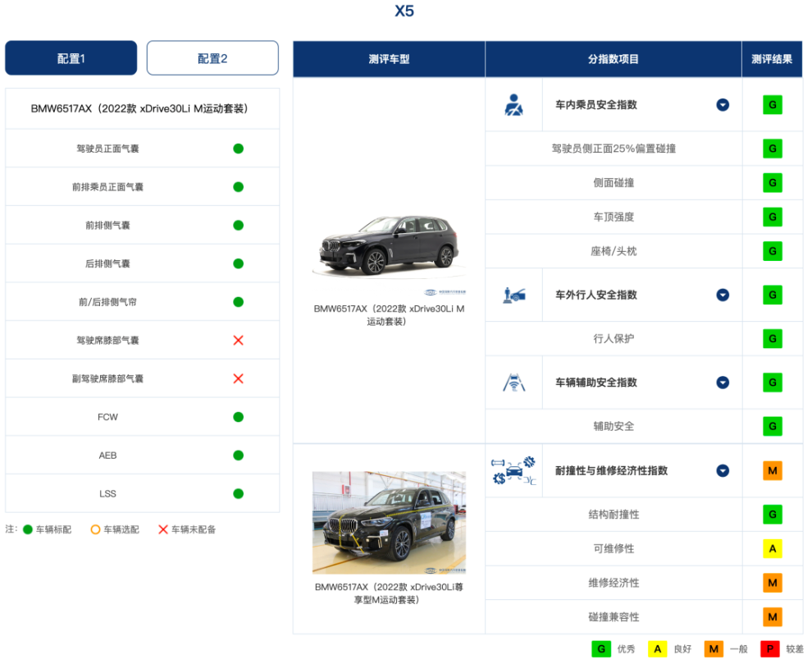Collapse the 车内乘员安全指数 section arrow

(x=723, y=105)
